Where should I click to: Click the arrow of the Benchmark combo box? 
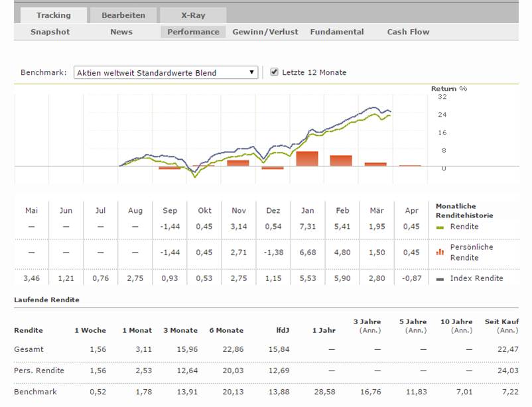tap(252, 72)
